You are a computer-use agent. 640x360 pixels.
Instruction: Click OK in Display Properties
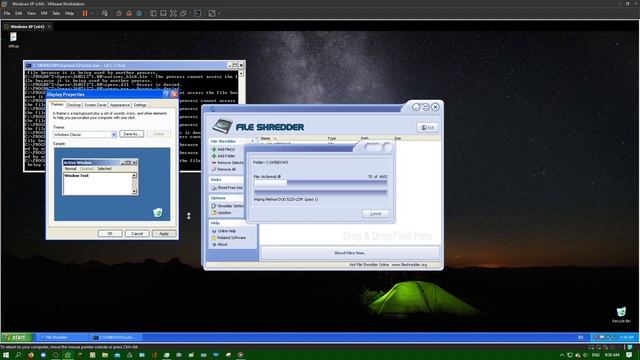[x=110, y=233]
